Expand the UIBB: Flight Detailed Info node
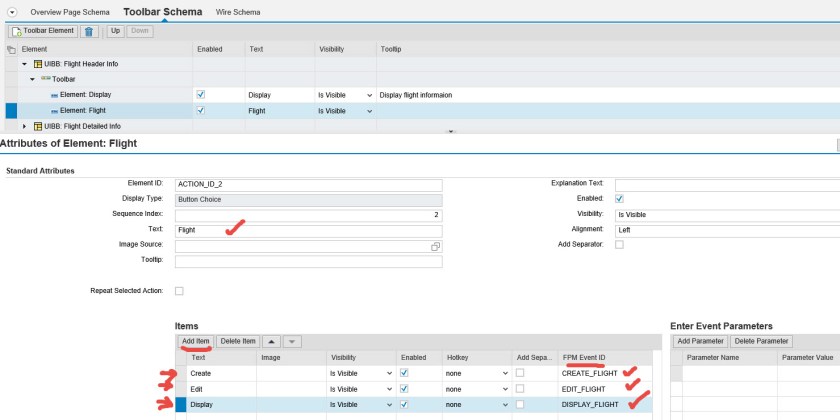The width and height of the screenshot is (840, 420). click(25, 126)
